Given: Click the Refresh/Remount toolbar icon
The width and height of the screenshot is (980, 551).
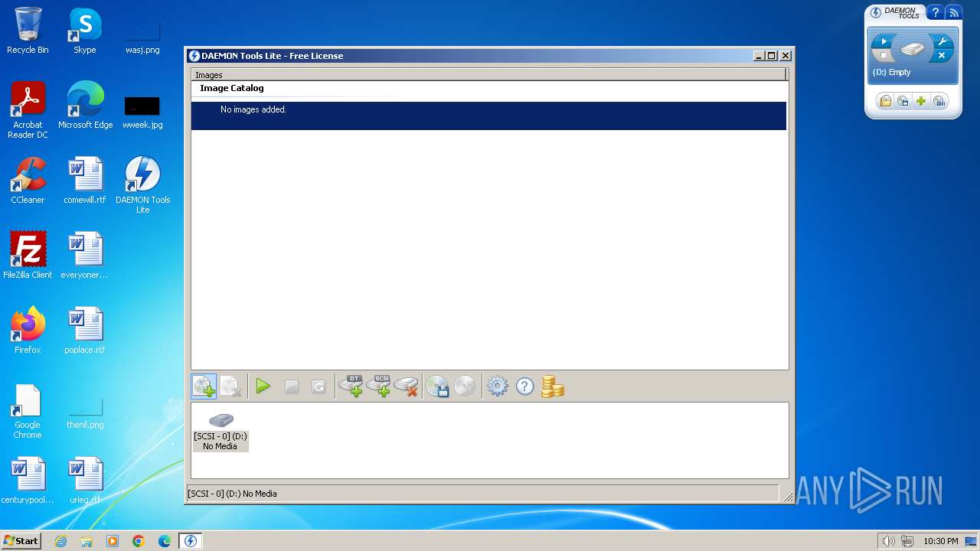Looking at the screenshot, I should pyautogui.click(x=318, y=387).
